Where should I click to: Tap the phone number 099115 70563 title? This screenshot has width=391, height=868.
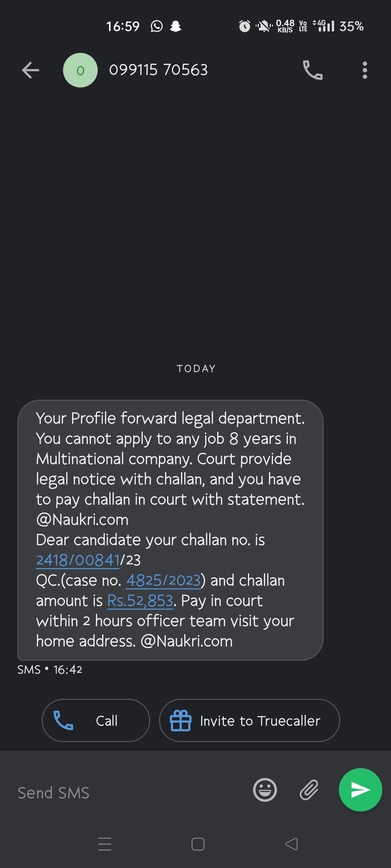pos(159,70)
